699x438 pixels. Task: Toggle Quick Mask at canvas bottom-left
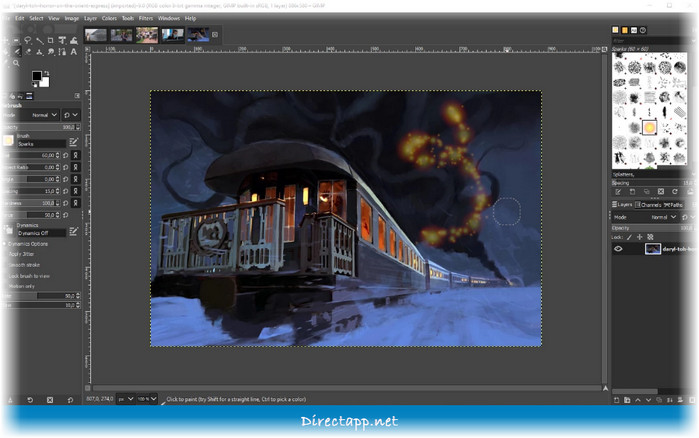[88, 388]
